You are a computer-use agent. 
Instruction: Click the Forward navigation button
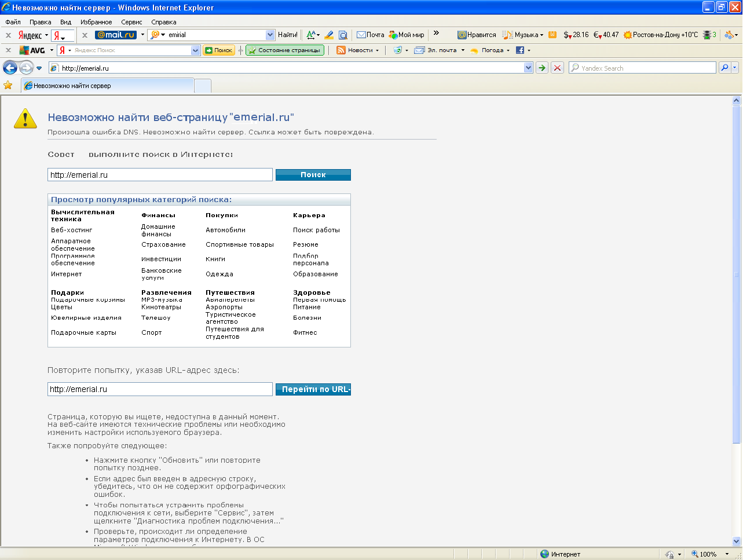tap(26, 68)
